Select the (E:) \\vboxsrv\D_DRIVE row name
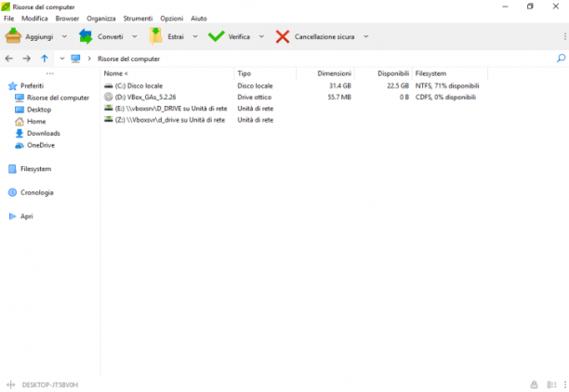The height and width of the screenshot is (392, 569). coord(171,108)
